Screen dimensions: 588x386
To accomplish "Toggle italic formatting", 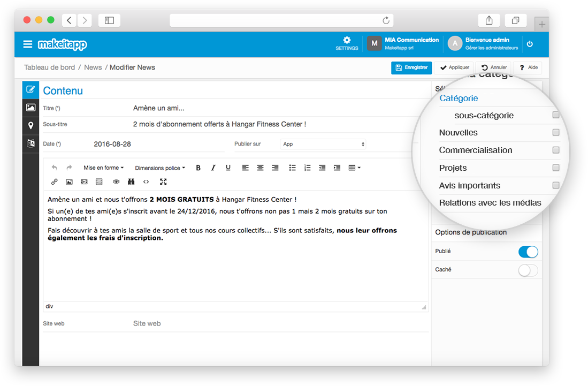I will tap(213, 168).
